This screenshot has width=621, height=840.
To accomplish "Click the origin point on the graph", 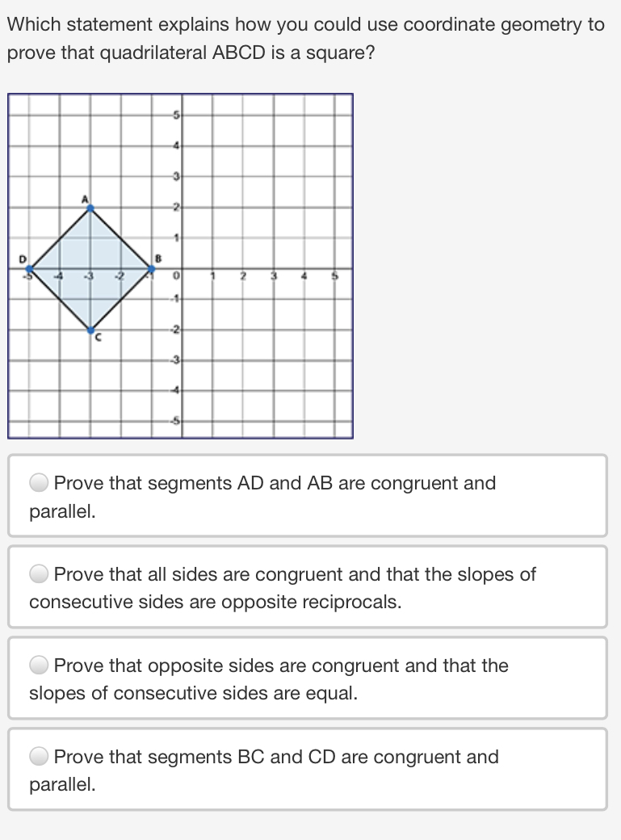I will [182, 268].
